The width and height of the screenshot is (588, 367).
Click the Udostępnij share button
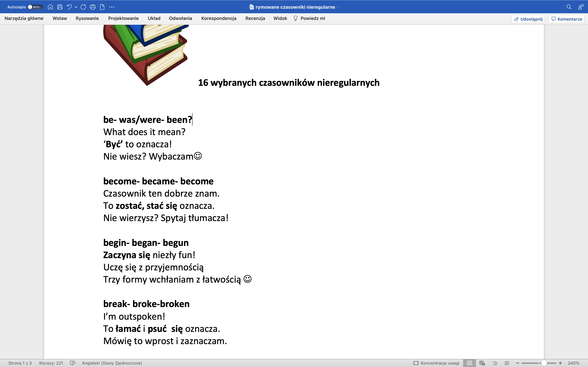[528, 19]
